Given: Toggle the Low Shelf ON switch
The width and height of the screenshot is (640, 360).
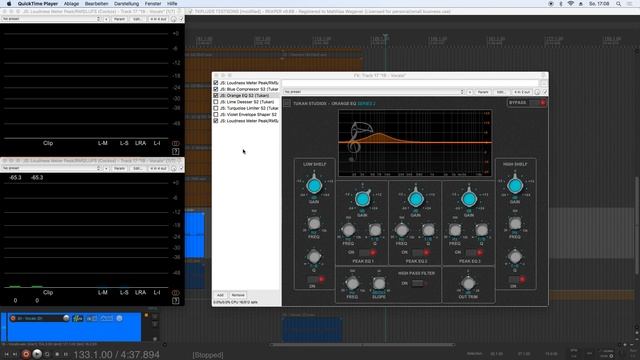Looking at the screenshot, I should pyautogui.click(x=316, y=280).
